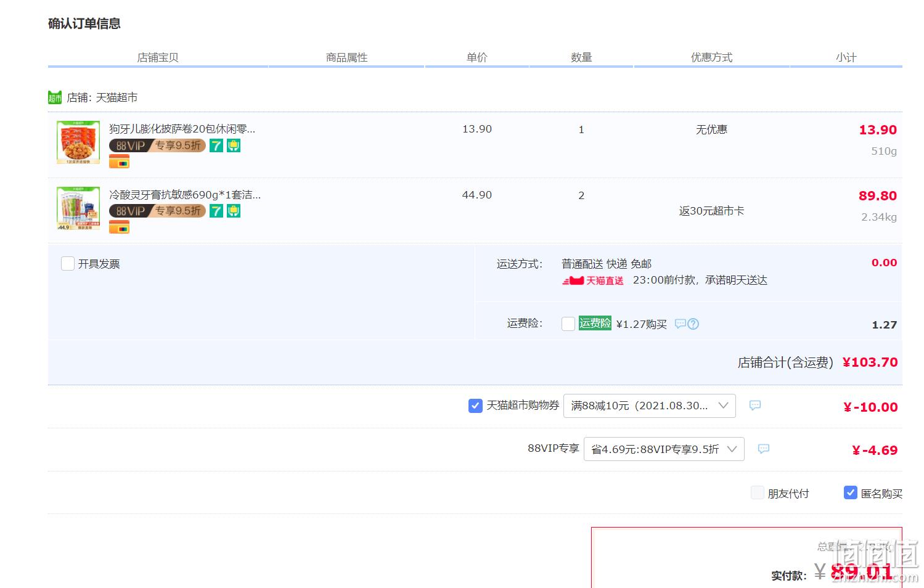Screen dimensions: 924x588
Task: Click the 店铺宝贝 column header
Action: (158, 57)
